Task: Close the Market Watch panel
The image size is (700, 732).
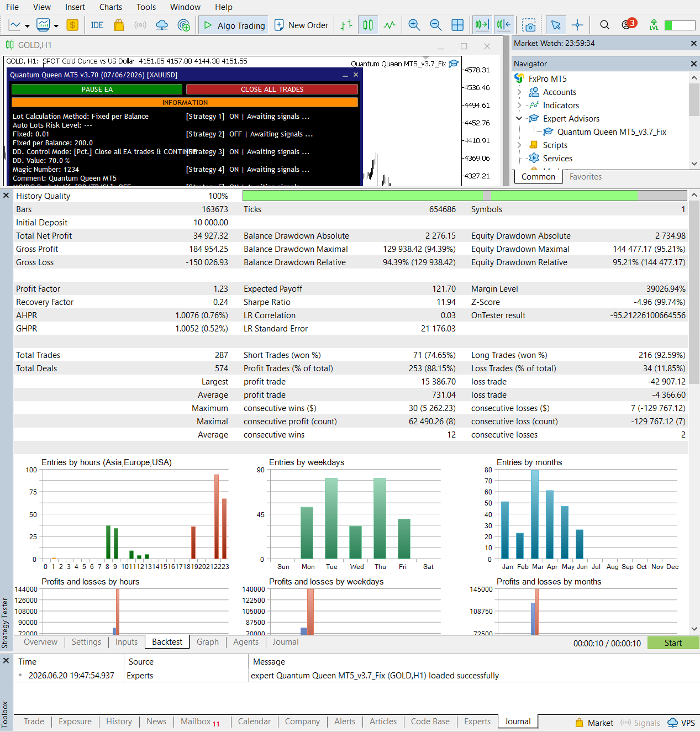Action: click(x=694, y=43)
